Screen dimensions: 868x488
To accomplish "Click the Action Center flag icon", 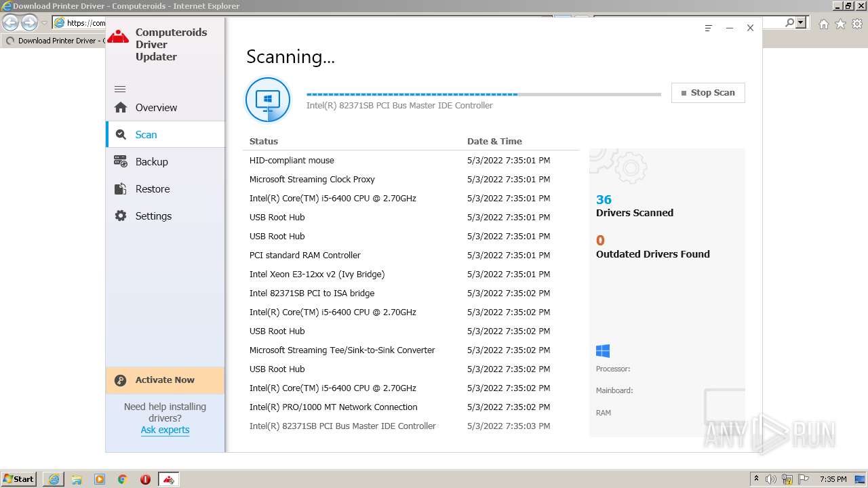I will point(803,479).
